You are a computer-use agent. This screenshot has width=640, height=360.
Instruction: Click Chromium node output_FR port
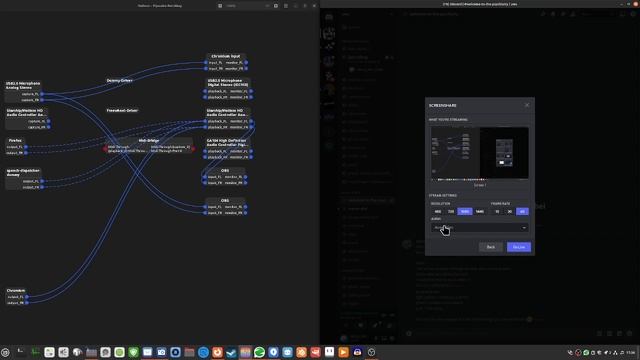(27, 302)
